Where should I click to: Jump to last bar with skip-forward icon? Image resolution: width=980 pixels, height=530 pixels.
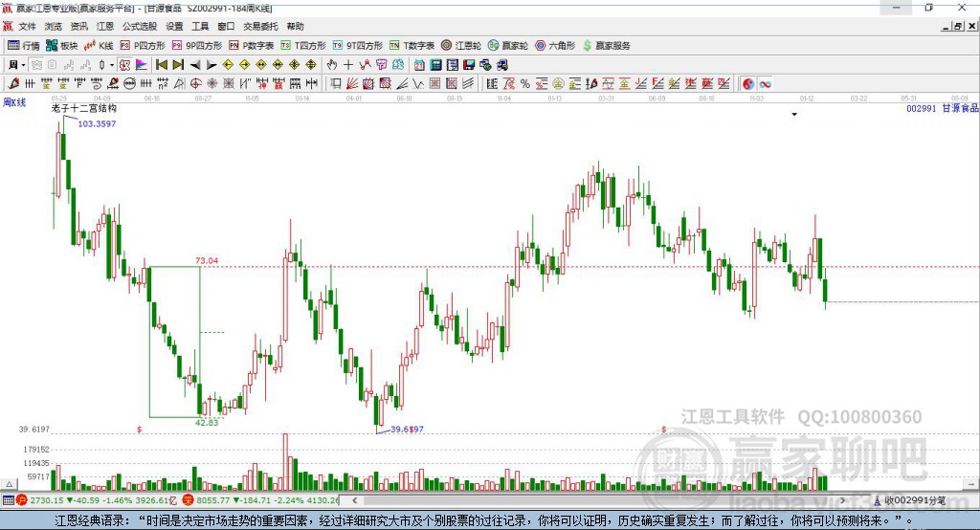(178, 65)
